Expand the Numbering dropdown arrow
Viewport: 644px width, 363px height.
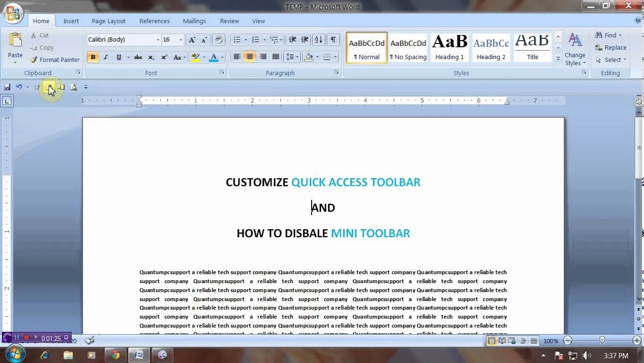264,40
